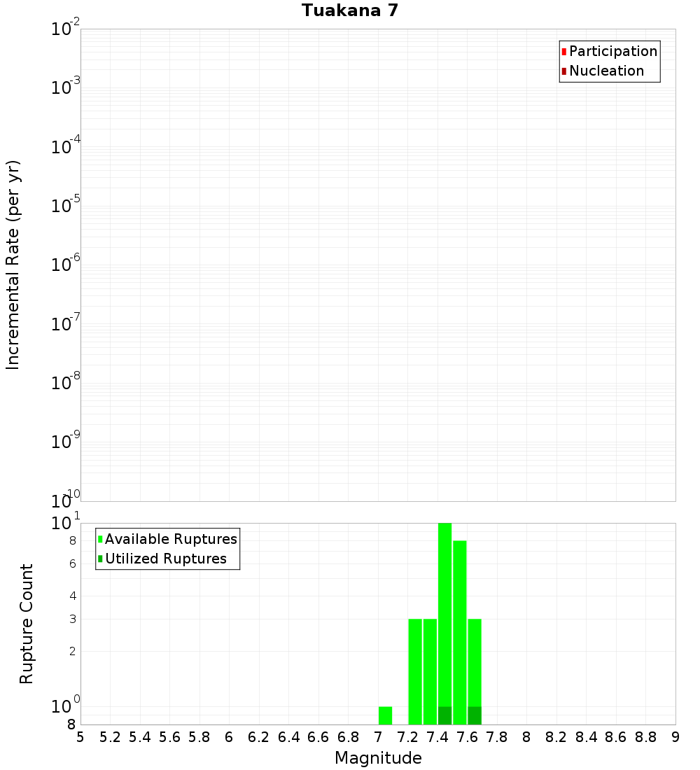Click the Available Ruptures legend green swatch
Viewport: 700px width, 770px height.
[100, 539]
